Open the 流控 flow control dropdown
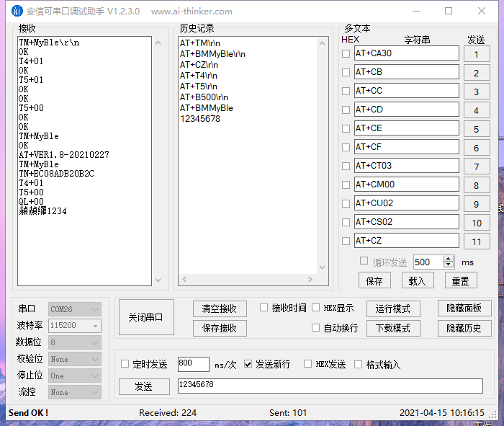The image size is (504, 426). [x=75, y=392]
